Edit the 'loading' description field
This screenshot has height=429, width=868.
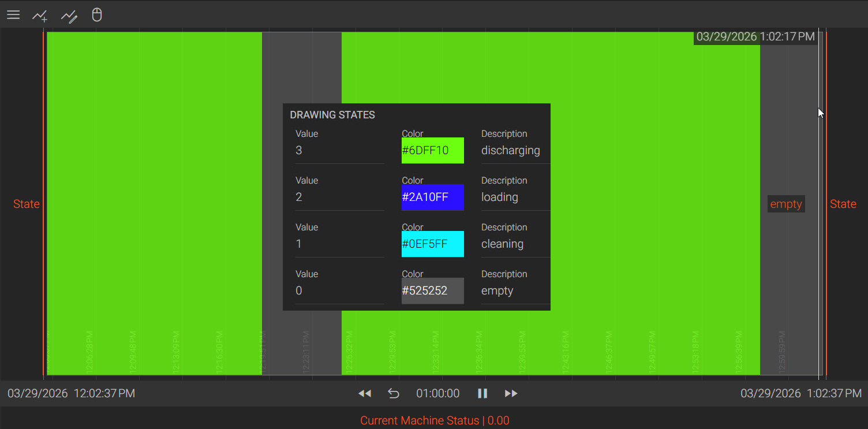click(x=515, y=197)
